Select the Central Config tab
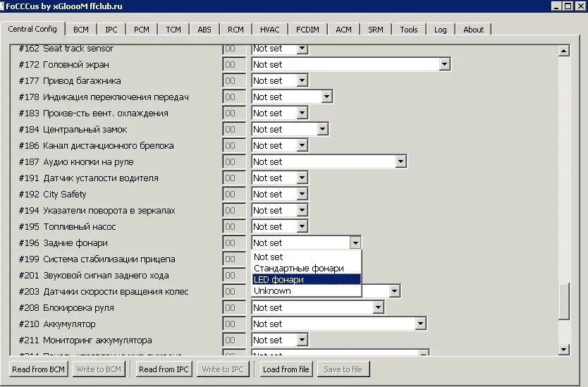Image resolution: width=588 pixels, height=387 pixels. tap(32, 29)
